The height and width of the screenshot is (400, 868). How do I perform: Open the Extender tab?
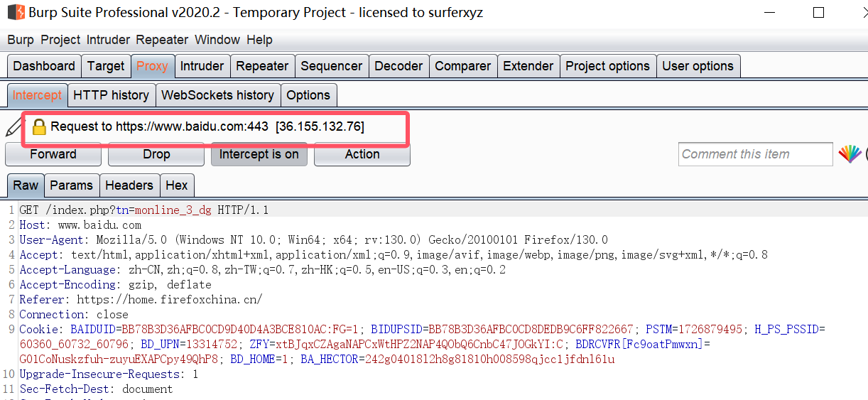pos(528,66)
